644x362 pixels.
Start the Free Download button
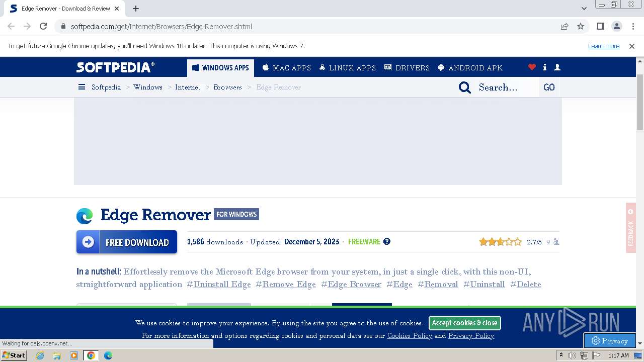pos(127,242)
